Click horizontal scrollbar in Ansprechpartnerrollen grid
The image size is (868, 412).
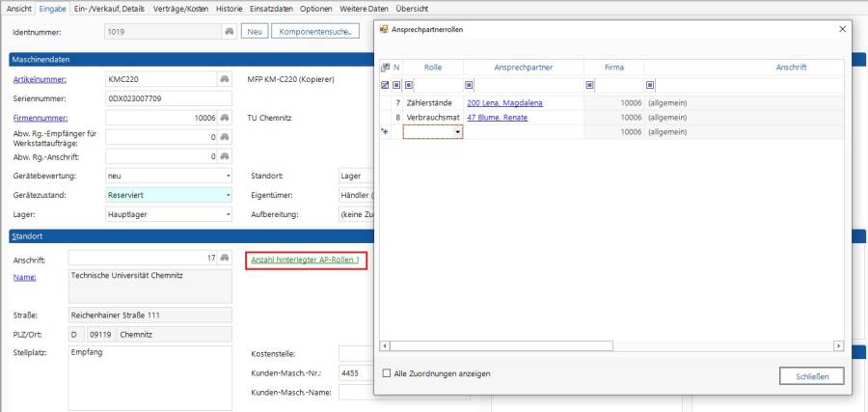[502, 345]
